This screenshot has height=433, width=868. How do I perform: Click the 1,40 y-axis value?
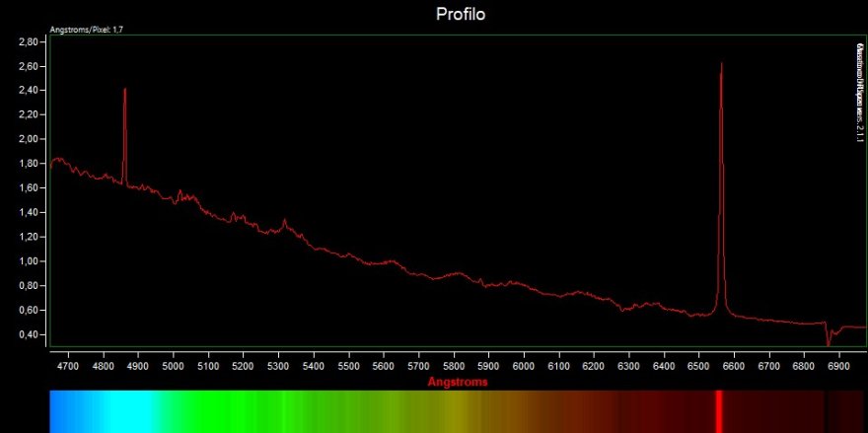tap(28, 212)
